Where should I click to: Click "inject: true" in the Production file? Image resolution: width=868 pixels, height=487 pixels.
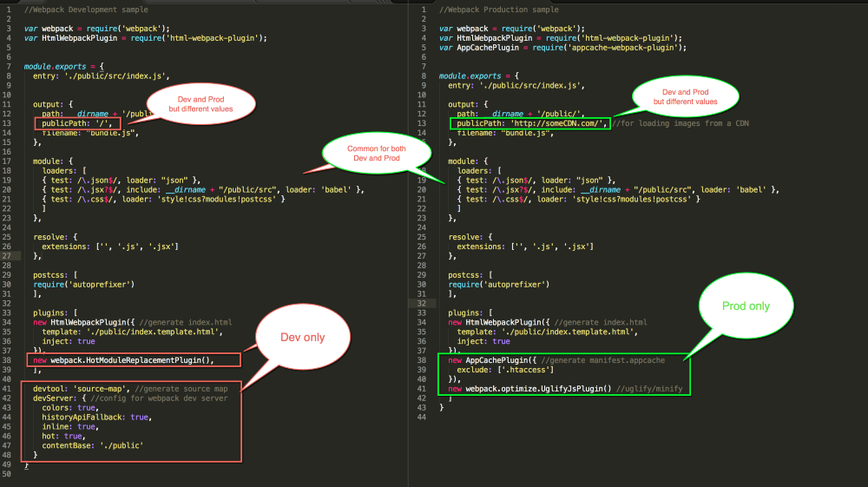click(483, 341)
